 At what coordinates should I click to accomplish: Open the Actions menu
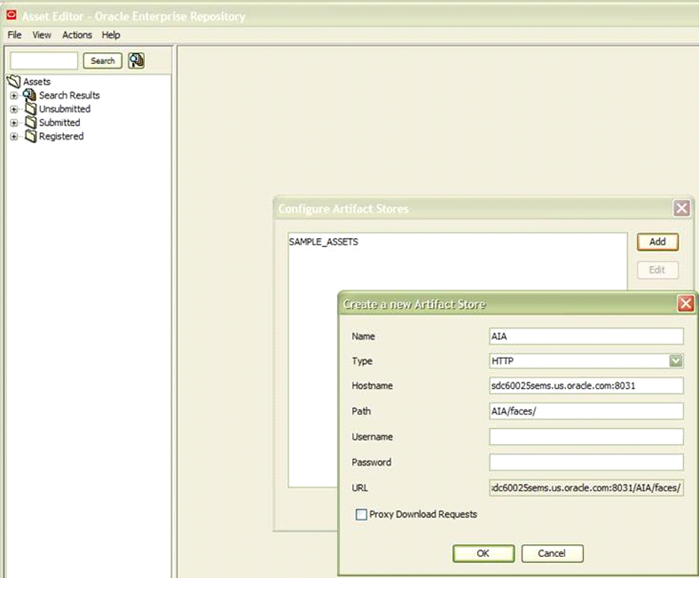point(77,34)
